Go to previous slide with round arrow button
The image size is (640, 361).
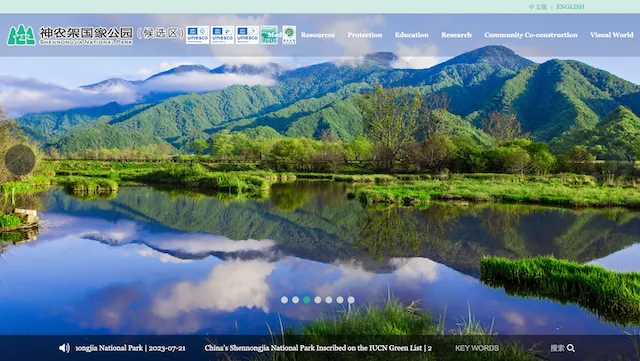20,160
